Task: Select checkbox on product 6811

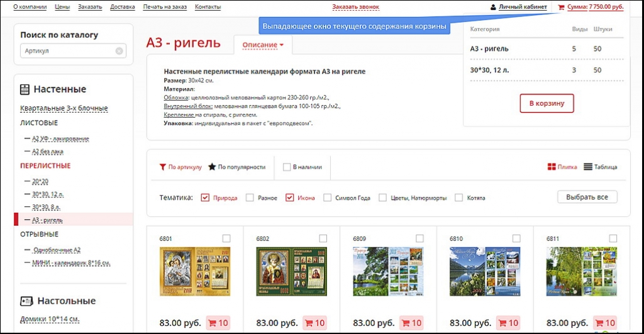Action: [x=613, y=238]
